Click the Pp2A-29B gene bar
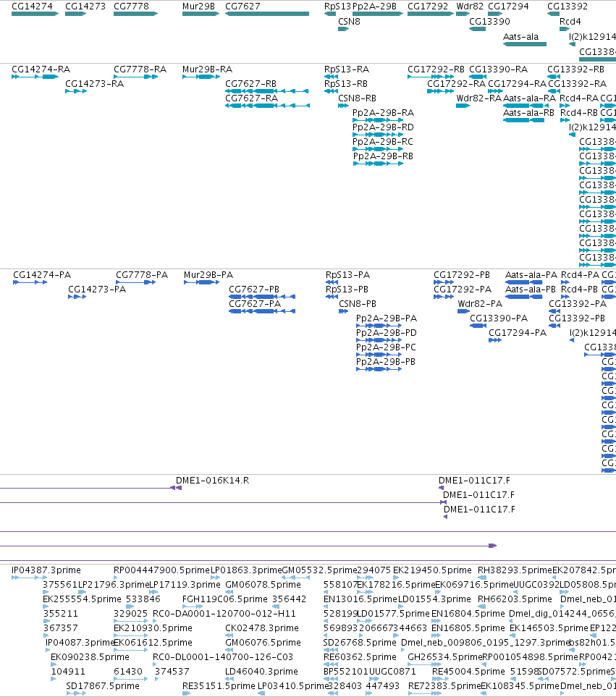 pyautogui.click(x=377, y=14)
